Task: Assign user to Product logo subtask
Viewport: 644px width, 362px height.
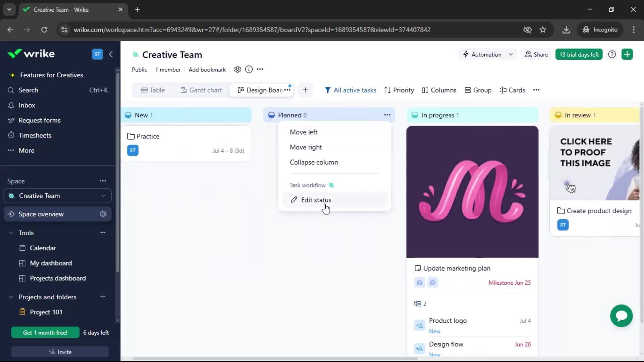Action: 420,325
